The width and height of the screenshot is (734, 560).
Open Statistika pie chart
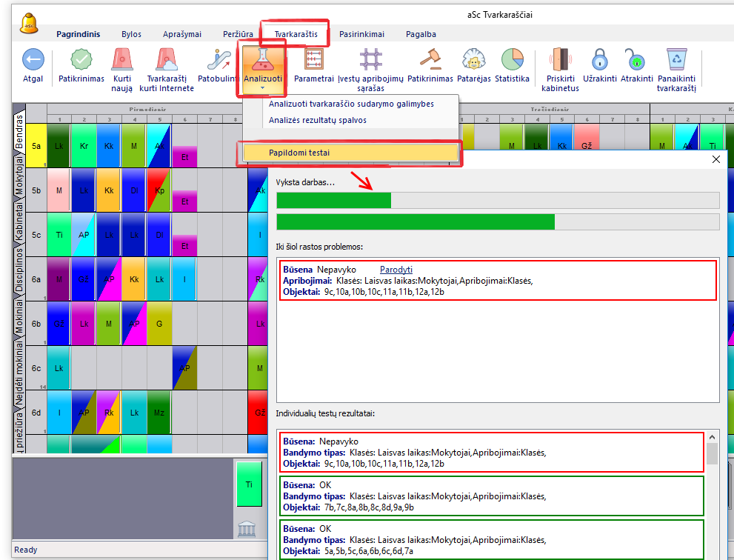(512, 61)
